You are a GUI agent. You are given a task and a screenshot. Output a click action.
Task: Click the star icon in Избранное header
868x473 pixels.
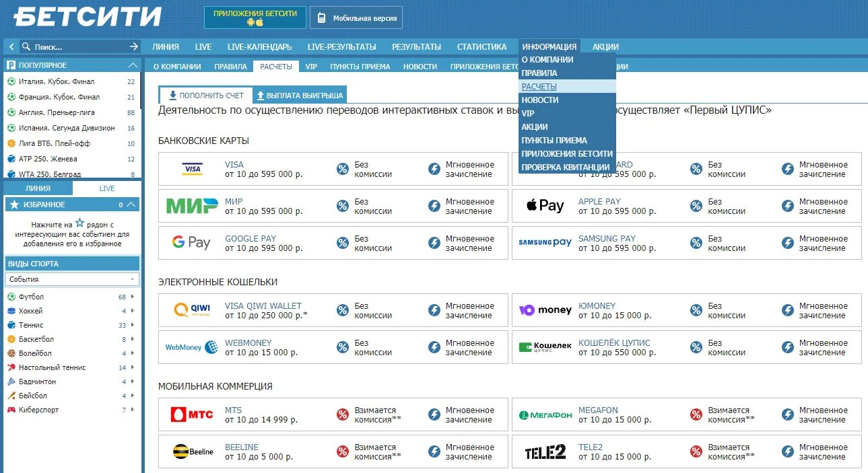pos(14,205)
